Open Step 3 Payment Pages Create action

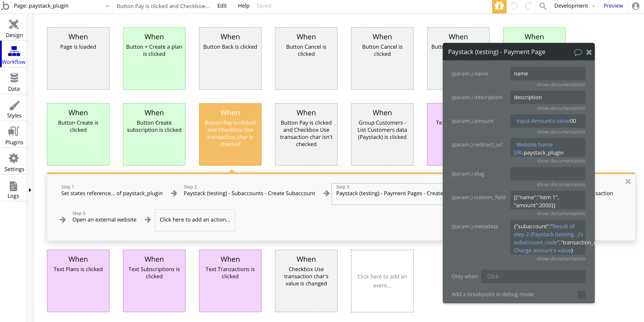(x=387, y=194)
